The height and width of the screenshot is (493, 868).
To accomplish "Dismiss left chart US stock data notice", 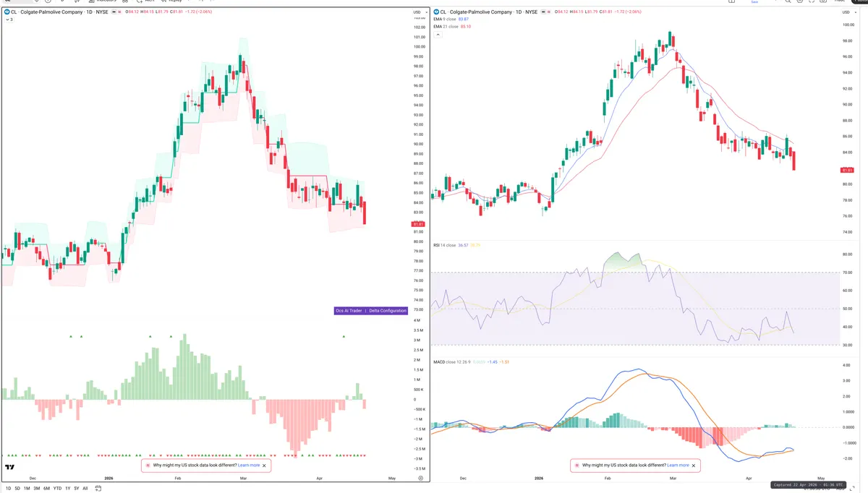I will (x=264, y=466).
